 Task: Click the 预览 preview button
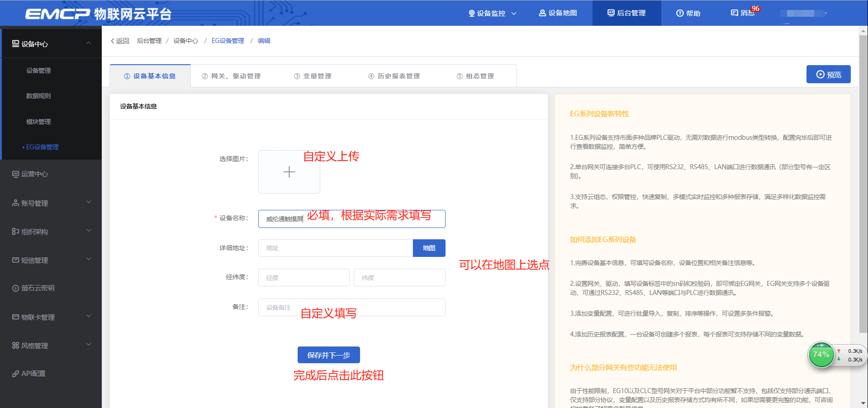click(x=828, y=75)
